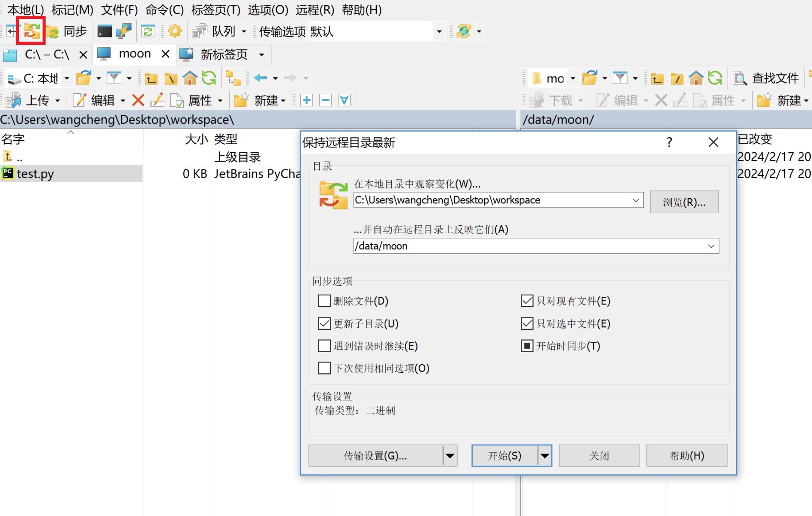Click the 关闭 close button in dialog
This screenshot has width=812, height=516.
[x=599, y=456]
